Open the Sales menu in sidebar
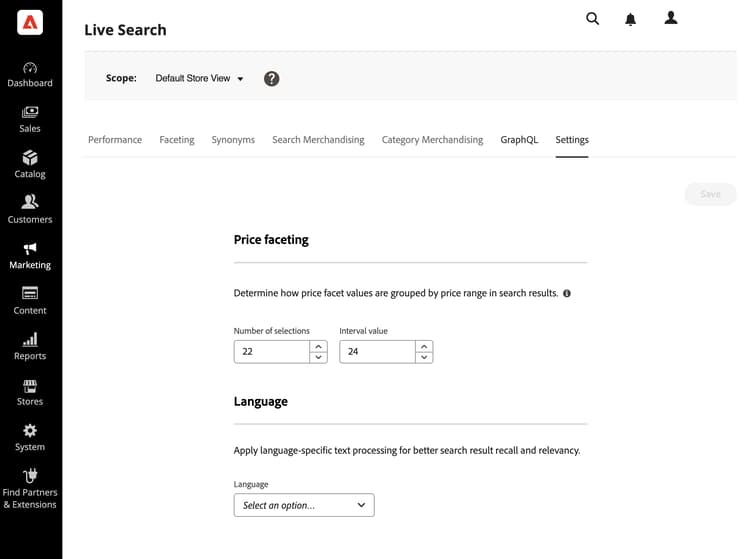 [x=30, y=119]
